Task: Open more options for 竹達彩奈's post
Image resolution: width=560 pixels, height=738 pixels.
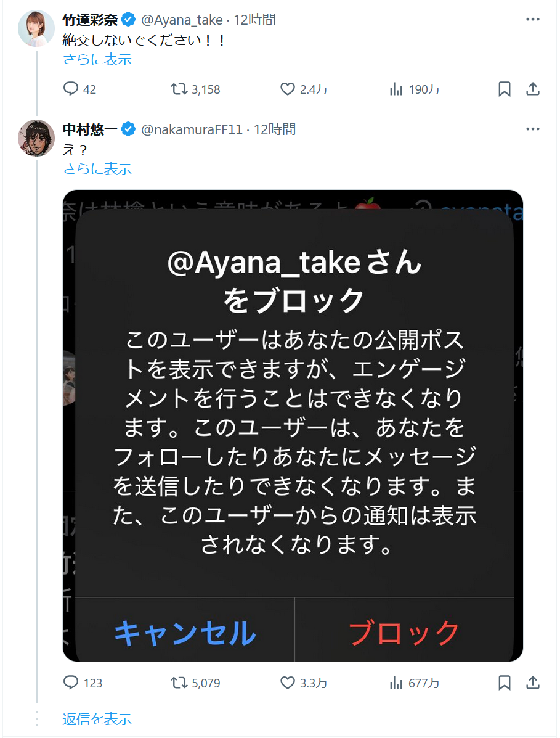Action: 533,20
